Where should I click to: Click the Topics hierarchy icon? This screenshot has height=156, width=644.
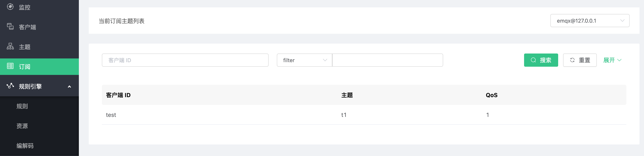click(10, 46)
